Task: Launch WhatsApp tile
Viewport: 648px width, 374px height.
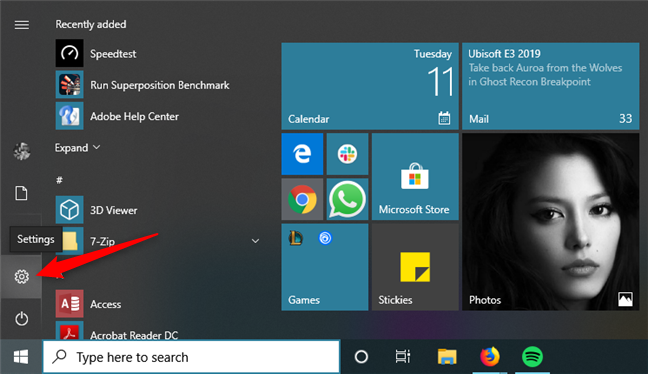Action: point(347,199)
